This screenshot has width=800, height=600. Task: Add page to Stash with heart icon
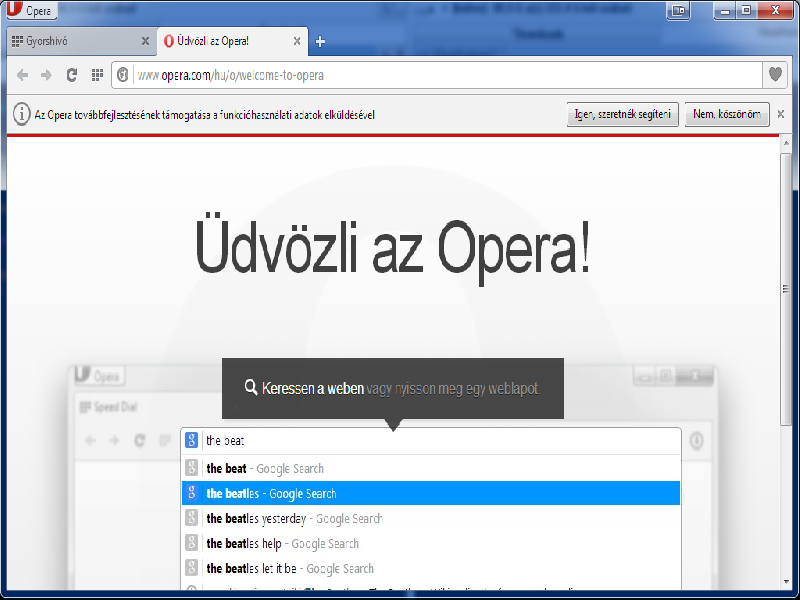775,75
